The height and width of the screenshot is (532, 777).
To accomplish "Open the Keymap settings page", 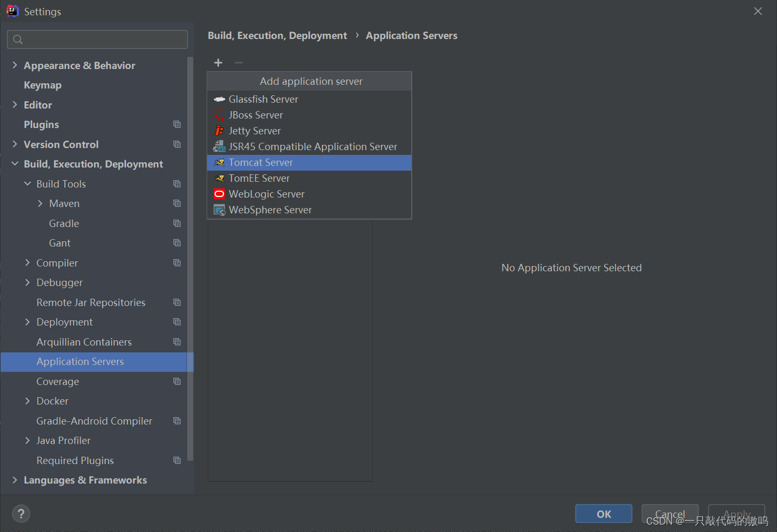I will [x=43, y=85].
